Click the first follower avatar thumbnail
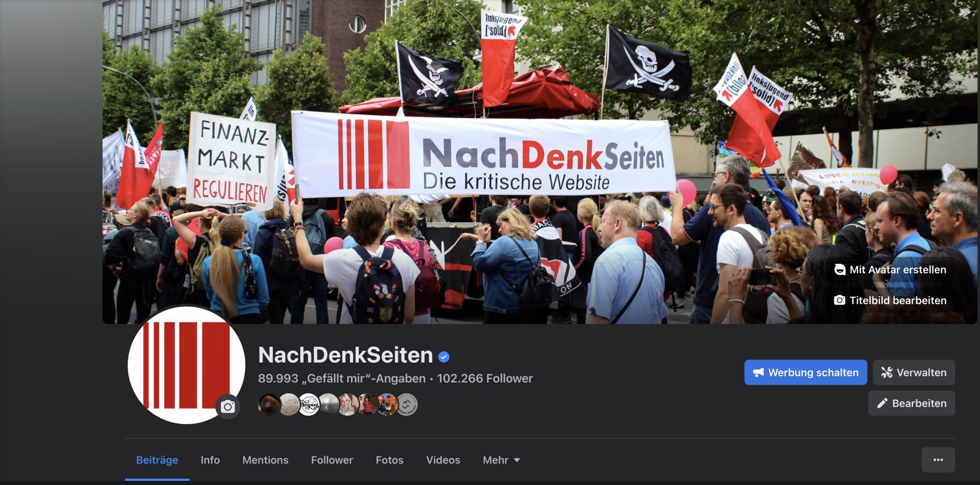The height and width of the screenshot is (485, 980). (269, 404)
